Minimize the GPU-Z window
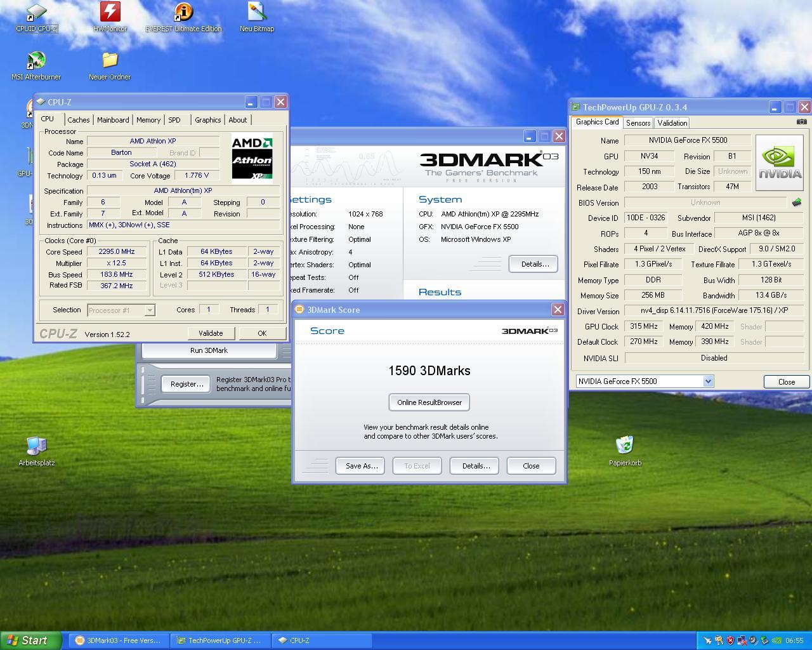 775,107
